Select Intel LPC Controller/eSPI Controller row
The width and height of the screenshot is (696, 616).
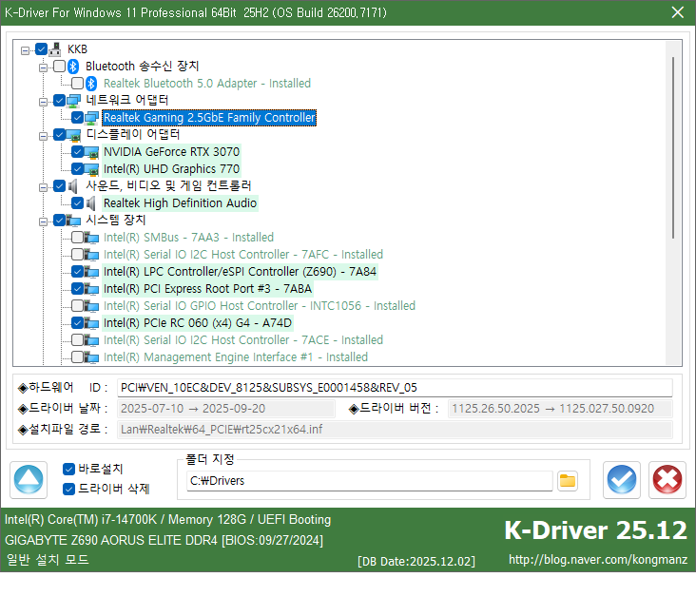tap(240, 272)
